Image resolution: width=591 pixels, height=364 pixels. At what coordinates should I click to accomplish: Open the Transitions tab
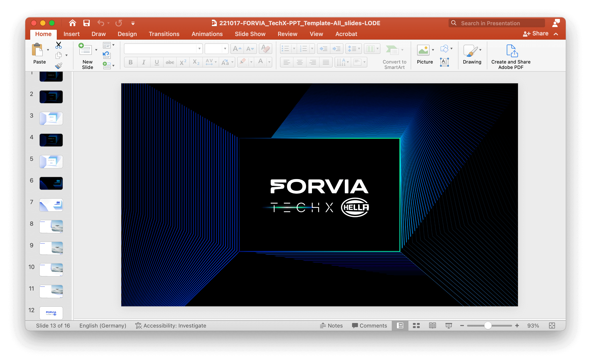pyautogui.click(x=164, y=34)
